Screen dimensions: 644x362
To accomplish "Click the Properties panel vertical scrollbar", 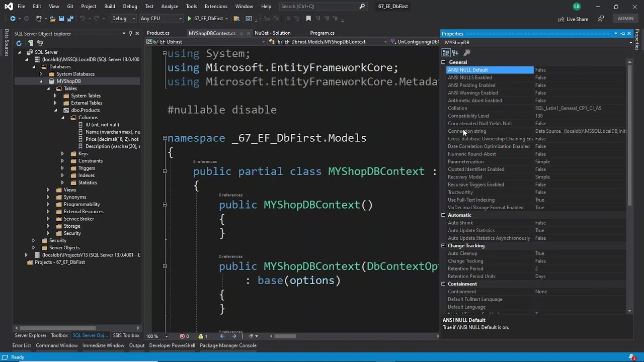I will [629, 136].
